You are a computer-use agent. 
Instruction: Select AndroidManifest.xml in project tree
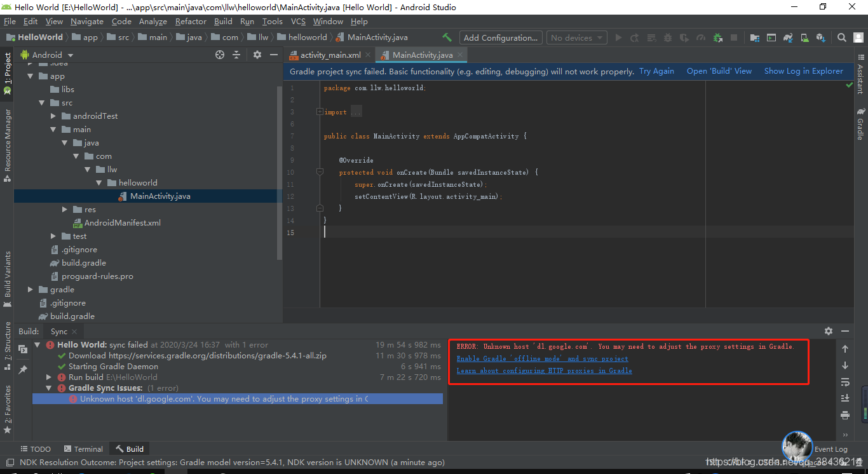123,223
